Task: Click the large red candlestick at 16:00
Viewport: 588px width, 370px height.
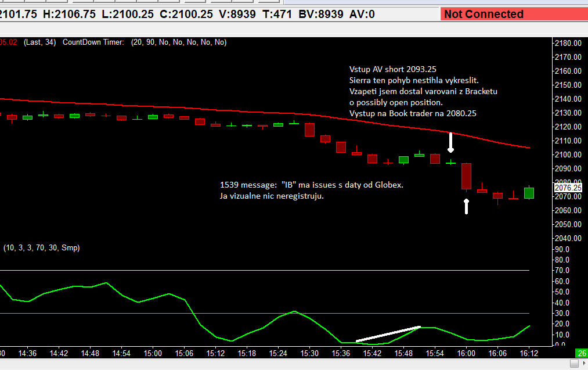Action: 466,177
